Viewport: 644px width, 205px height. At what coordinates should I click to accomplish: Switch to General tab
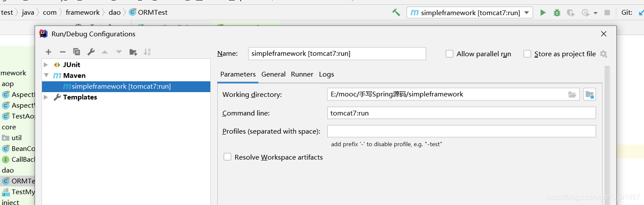274,74
